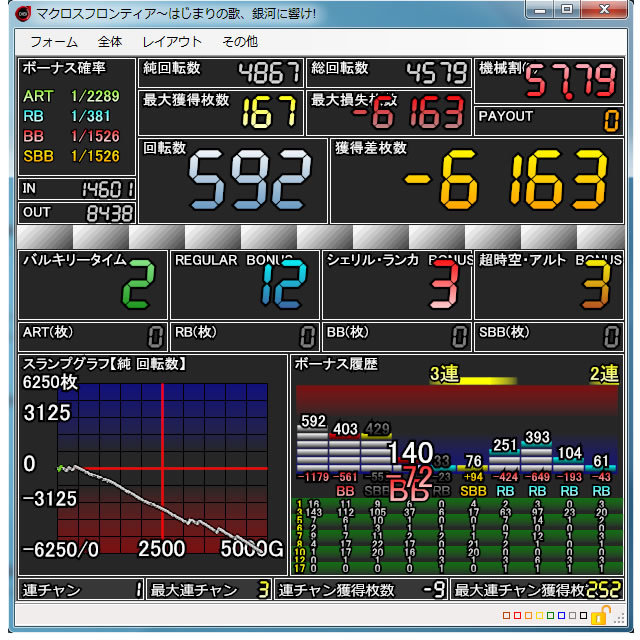
Task: Pick the yellow square in status bar
Action: point(539,616)
